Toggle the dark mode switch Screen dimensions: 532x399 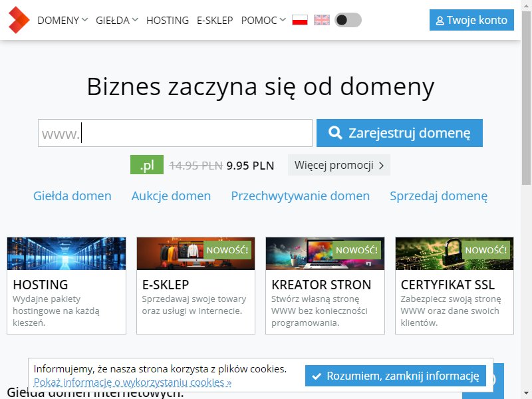click(348, 20)
